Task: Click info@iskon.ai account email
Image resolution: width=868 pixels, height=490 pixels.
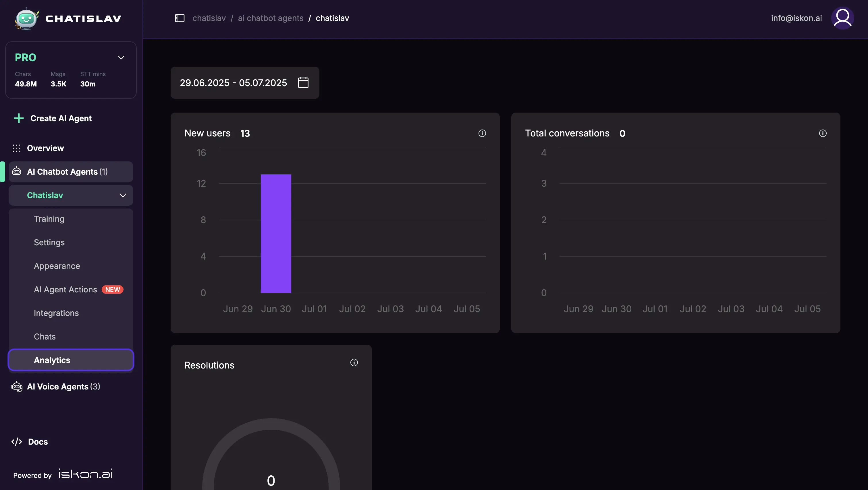Action: click(x=796, y=18)
